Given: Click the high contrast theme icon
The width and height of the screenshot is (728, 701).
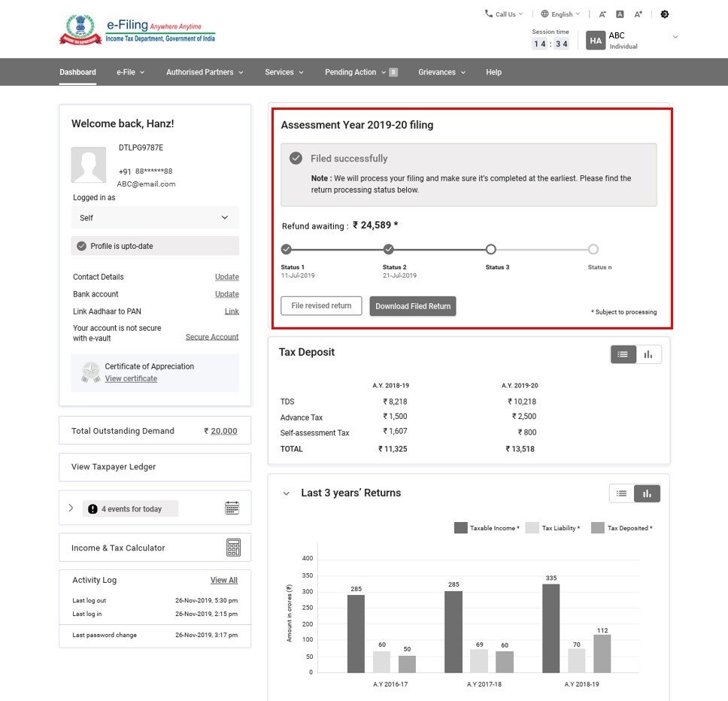Looking at the screenshot, I should click(x=664, y=14).
